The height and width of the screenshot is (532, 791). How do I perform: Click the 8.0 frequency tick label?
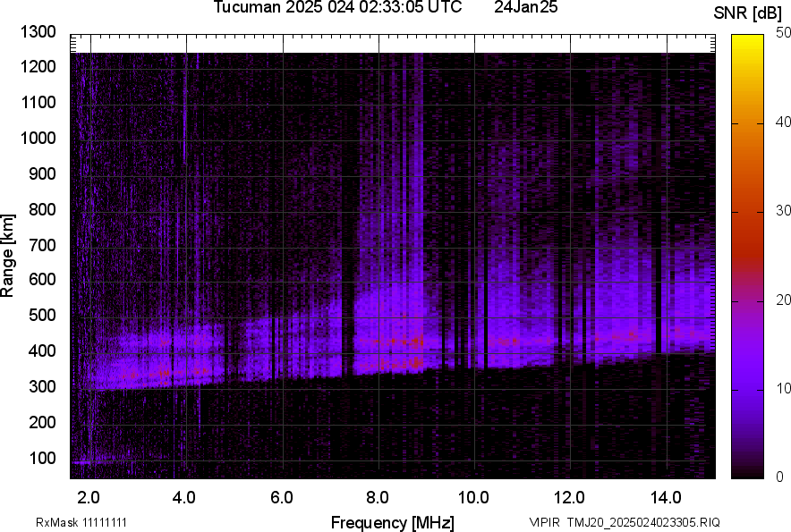tap(378, 497)
